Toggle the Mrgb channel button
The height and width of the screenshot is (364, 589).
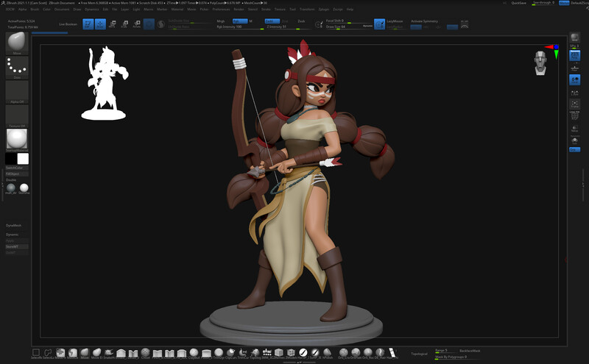[221, 21]
